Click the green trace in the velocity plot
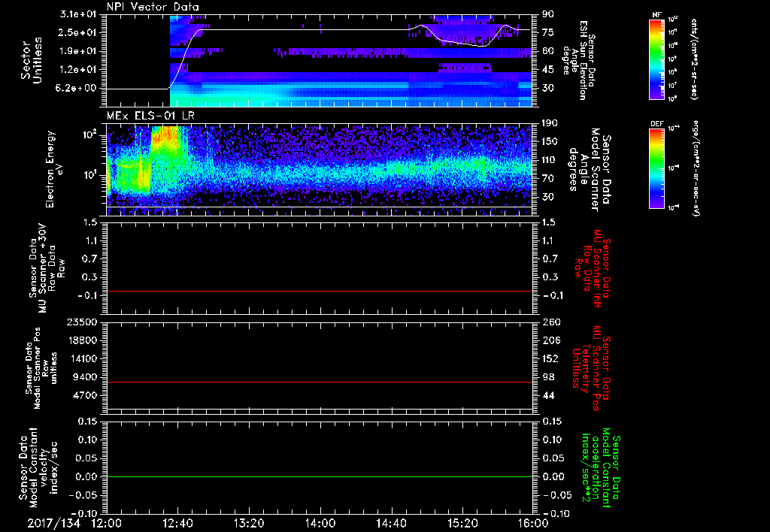This screenshot has width=770, height=532. 320,476
